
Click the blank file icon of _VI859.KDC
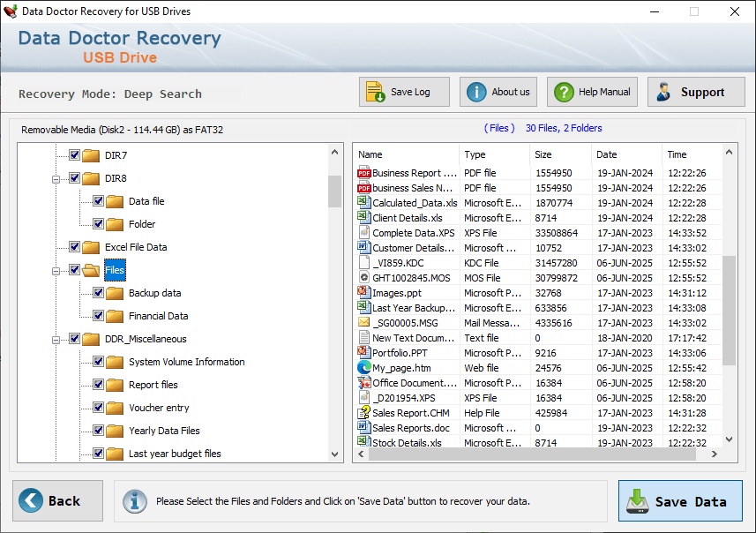click(364, 262)
